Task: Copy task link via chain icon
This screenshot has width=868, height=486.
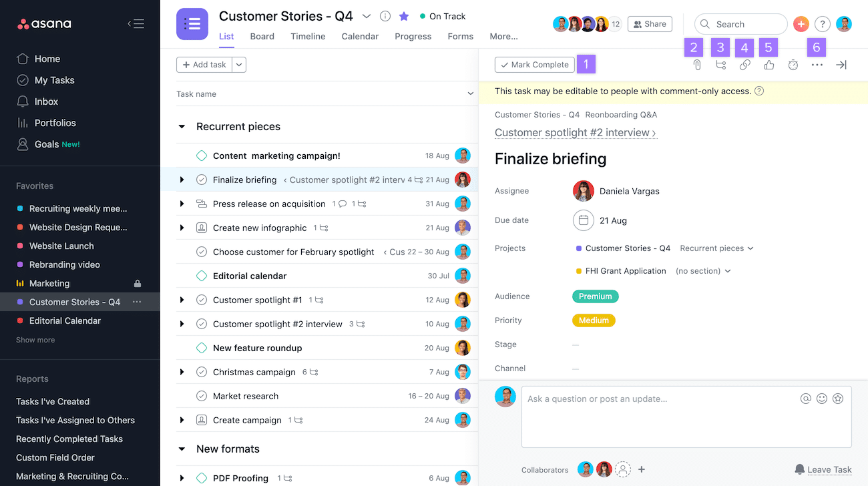Action: tap(744, 65)
